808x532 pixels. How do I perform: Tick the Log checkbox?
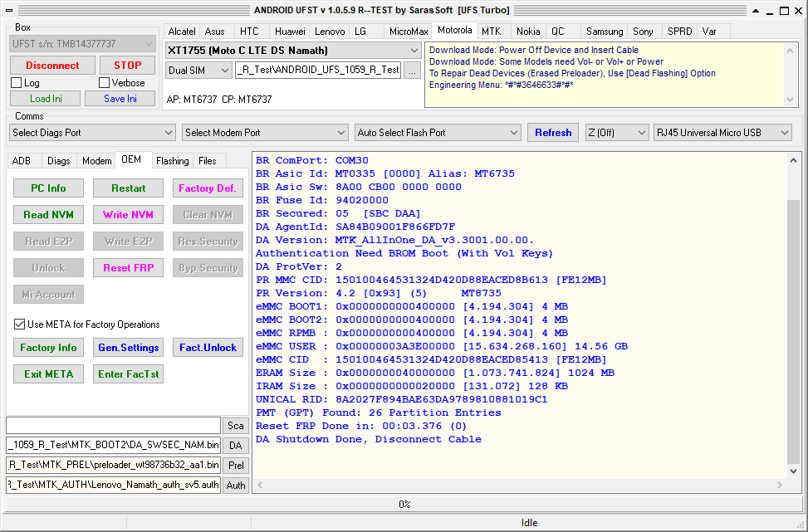[17, 83]
